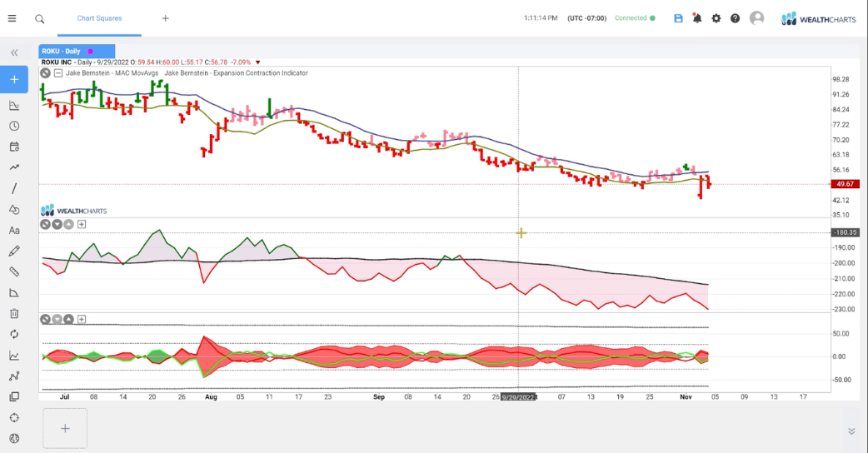Image resolution: width=868 pixels, height=453 pixels.
Task: Hide bottom pane indicator with slashed circle
Action: click(x=45, y=320)
